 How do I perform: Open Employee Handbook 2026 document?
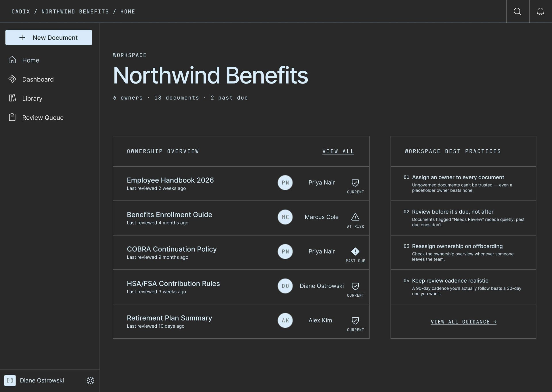170,180
